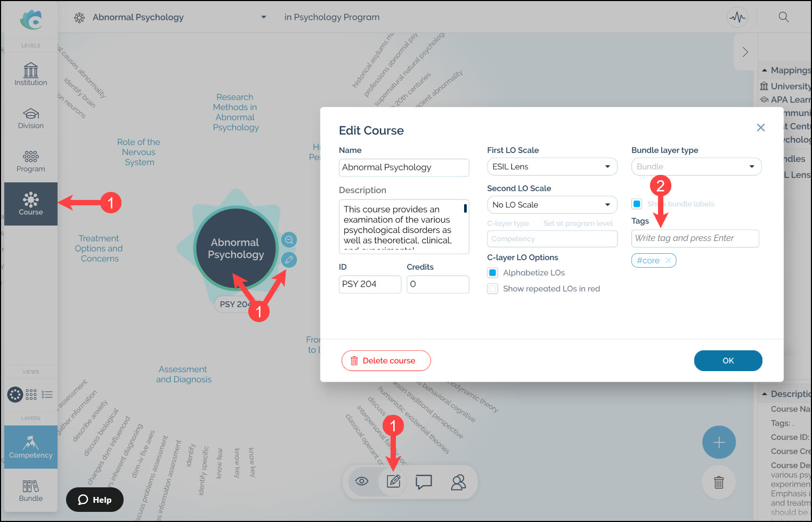This screenshot has width=812, height=522.
Task: Enable Show repeated LOs in red
Action: point(493,289)
